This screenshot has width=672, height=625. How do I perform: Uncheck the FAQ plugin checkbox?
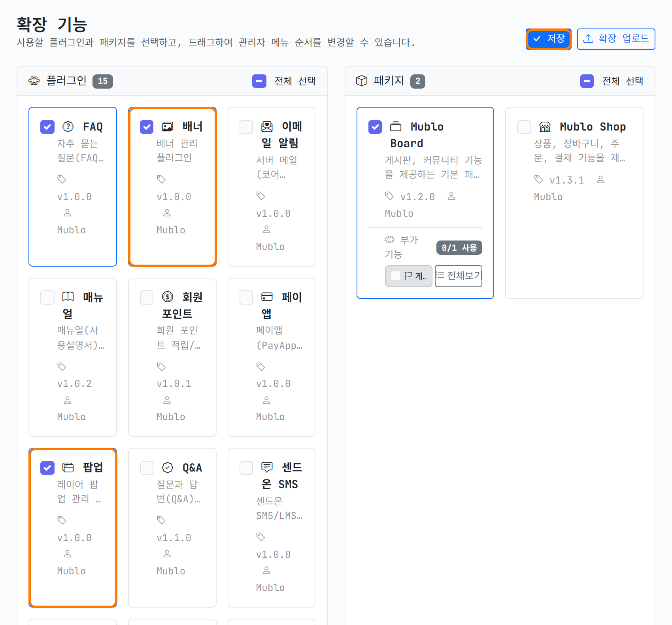[47, 127]
